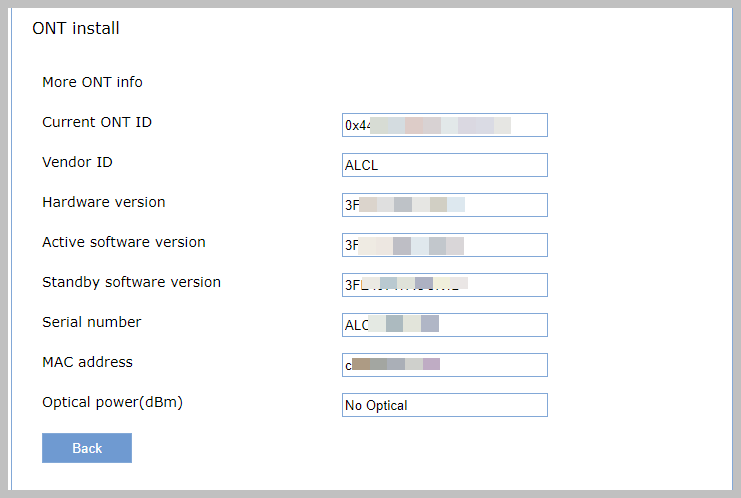
Task: Click the Optical power field showing No Optical
Action: [445, 405]
